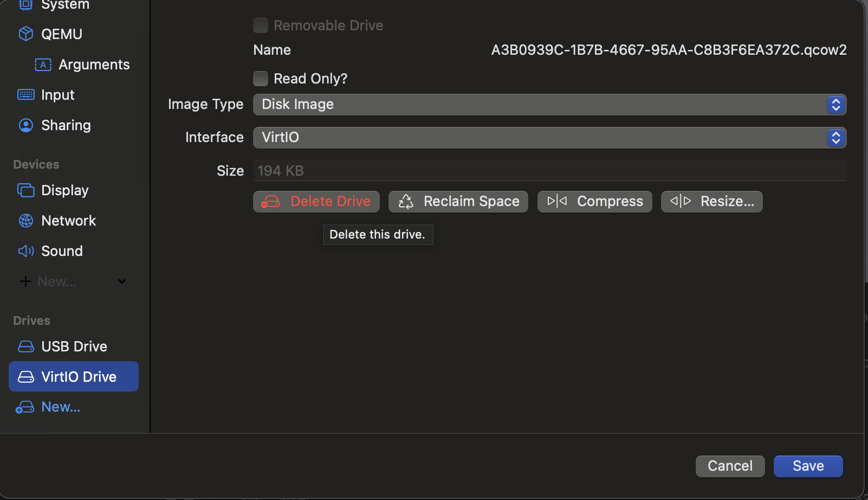Click the Input keyboard icon
This screenshot has width=868, height=500.
tap(25, 95)
